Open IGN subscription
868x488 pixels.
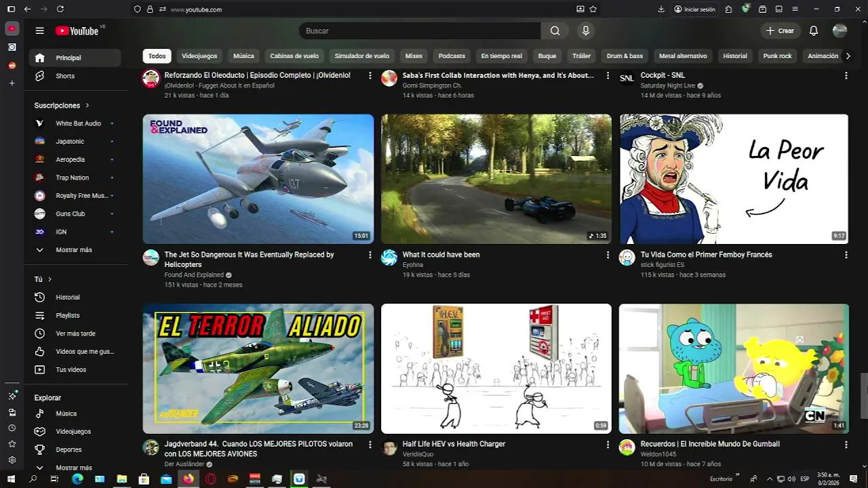pos(75,232)
